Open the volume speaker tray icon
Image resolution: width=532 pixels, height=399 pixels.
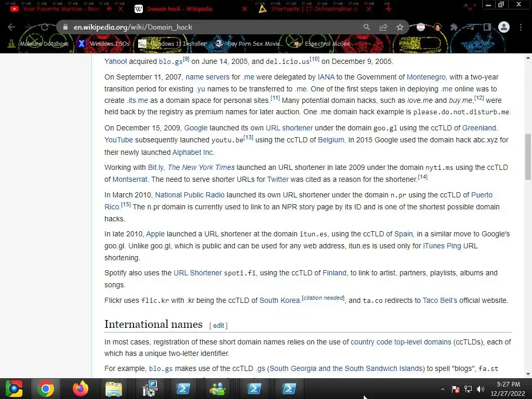[481, 389]
